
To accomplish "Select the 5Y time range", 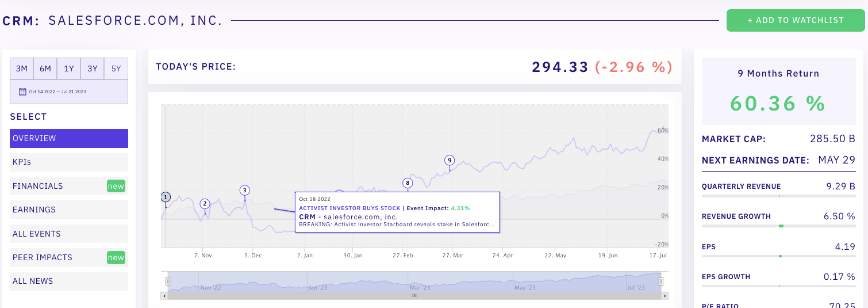I will [116, 69].
